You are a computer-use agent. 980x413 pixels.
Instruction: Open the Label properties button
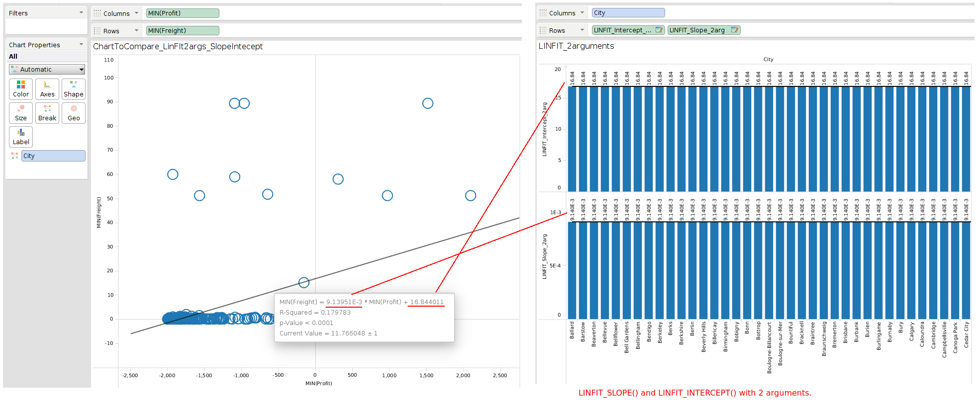pyautogui.click(x=21, y=137)
